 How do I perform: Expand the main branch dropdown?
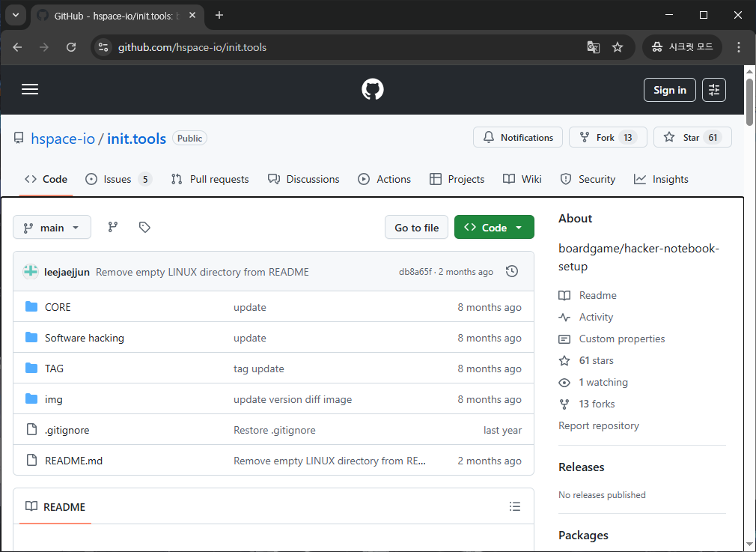coord(52,228)
